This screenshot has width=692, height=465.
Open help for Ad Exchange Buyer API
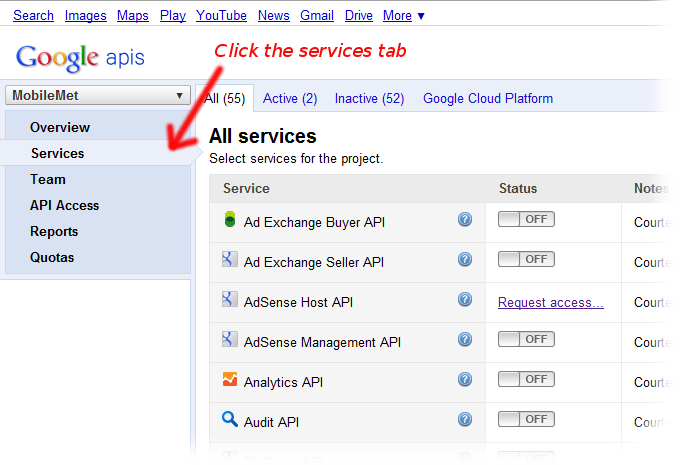[465, 220]
